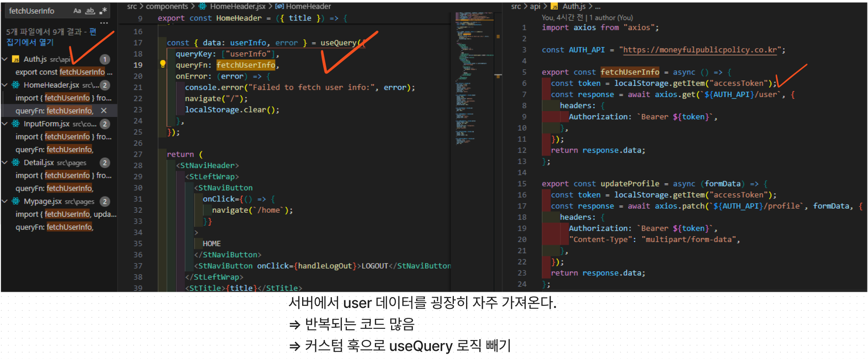Click 'src' breadcrumb in the HomeHeader editor
868x359 pixels.
click(x=132, y=6)
